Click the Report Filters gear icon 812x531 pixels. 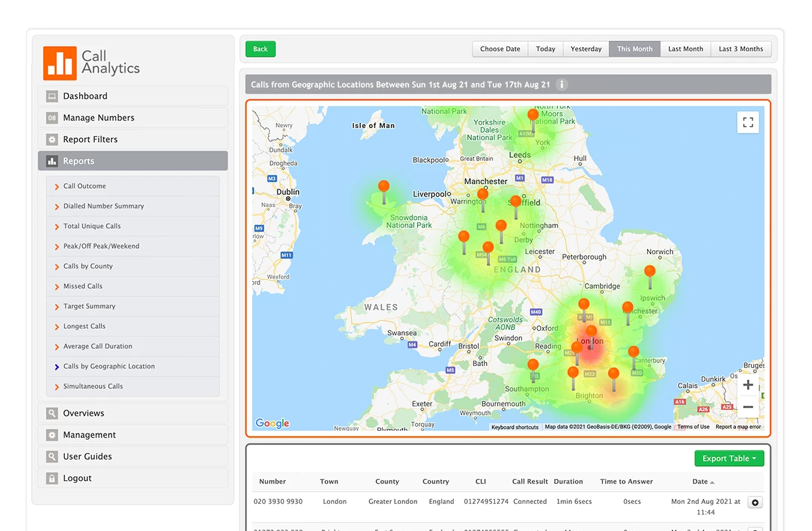pos(52,139)
